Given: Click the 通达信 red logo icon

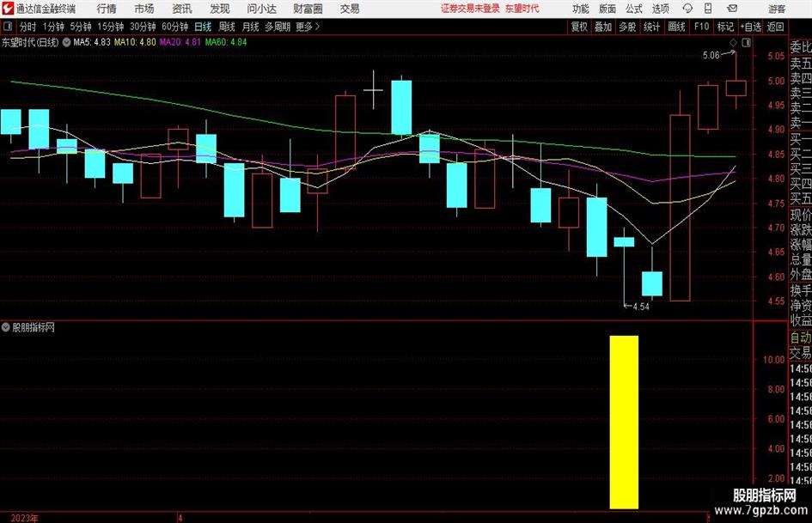Looking at the screenshot, I should [8, 9].
